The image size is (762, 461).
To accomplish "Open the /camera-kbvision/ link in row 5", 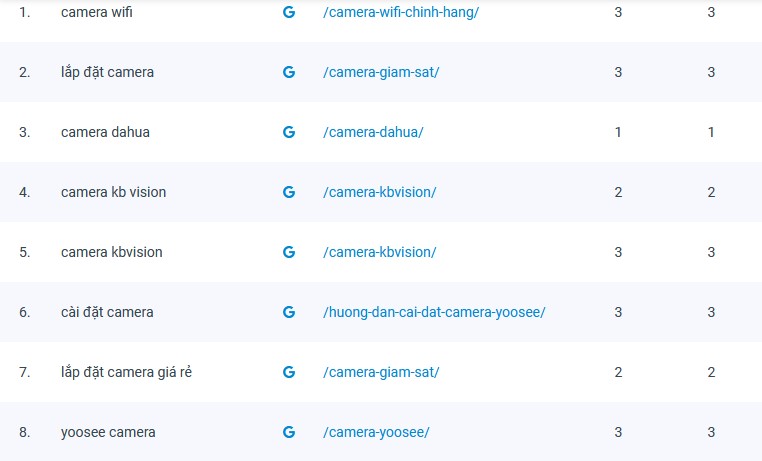I will (380, 252).
